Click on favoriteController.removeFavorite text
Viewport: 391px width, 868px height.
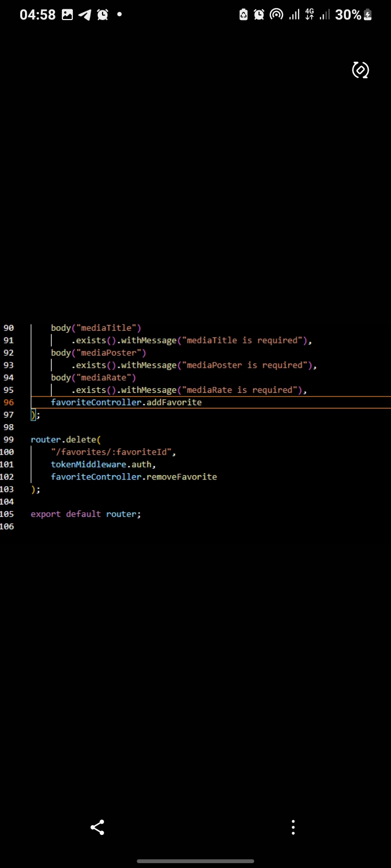(134, 477)
